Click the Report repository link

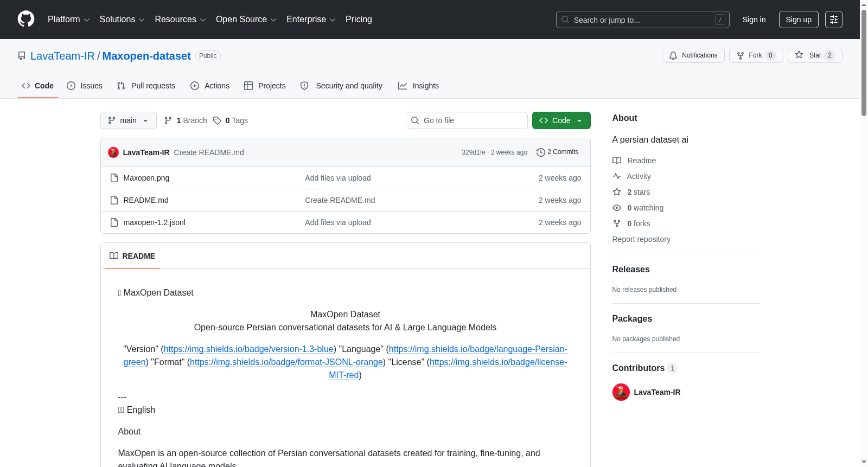[x=641, y=239]
